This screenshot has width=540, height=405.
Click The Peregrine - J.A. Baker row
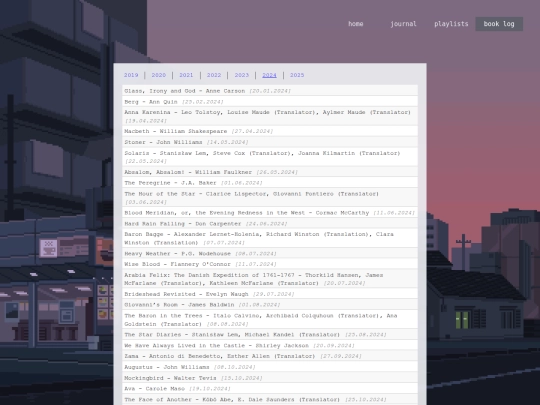coord(270,183)
